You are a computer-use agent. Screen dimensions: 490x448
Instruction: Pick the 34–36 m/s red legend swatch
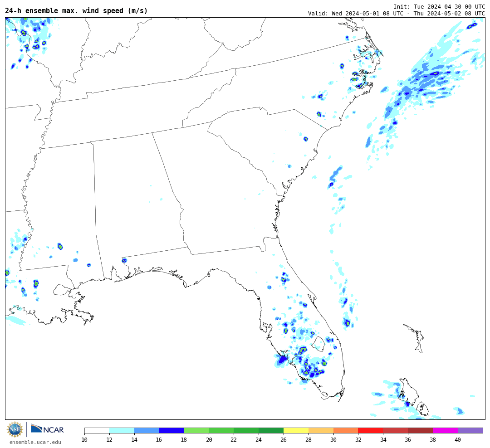396,431
